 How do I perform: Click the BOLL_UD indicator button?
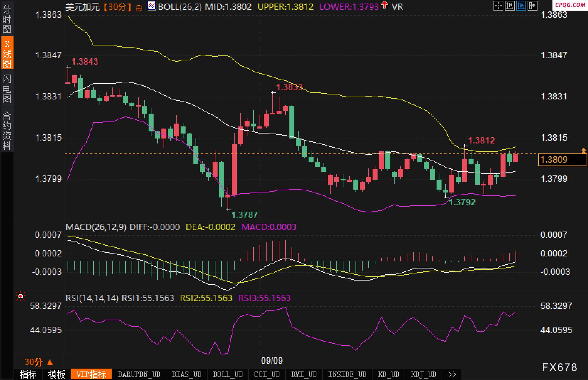coord(228,374)
